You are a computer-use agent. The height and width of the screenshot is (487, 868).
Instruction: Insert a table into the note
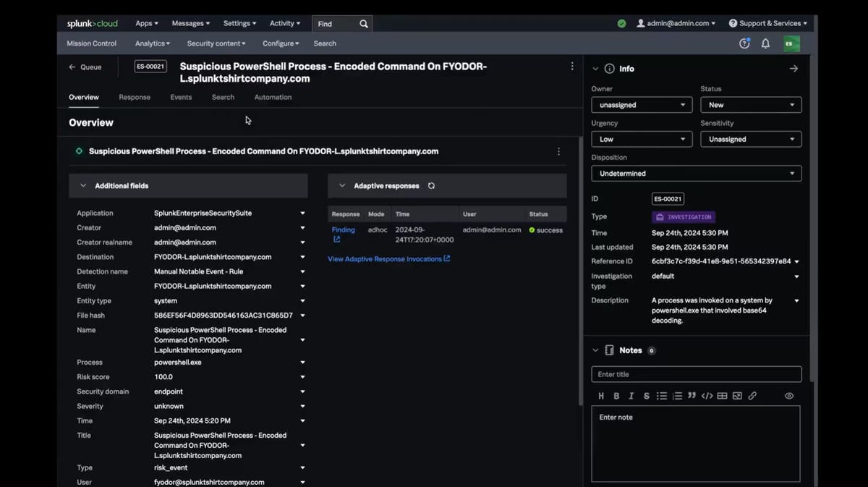click(x=722, y=396)
